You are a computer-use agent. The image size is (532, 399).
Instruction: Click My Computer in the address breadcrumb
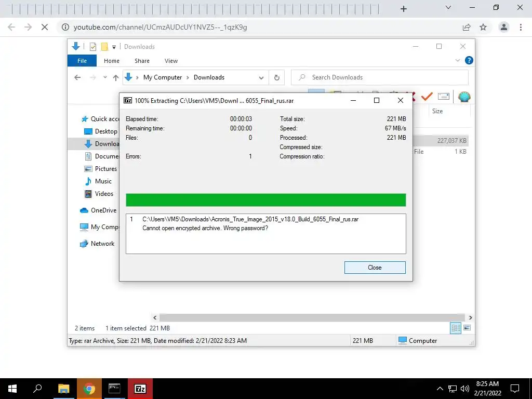[163, 77]
